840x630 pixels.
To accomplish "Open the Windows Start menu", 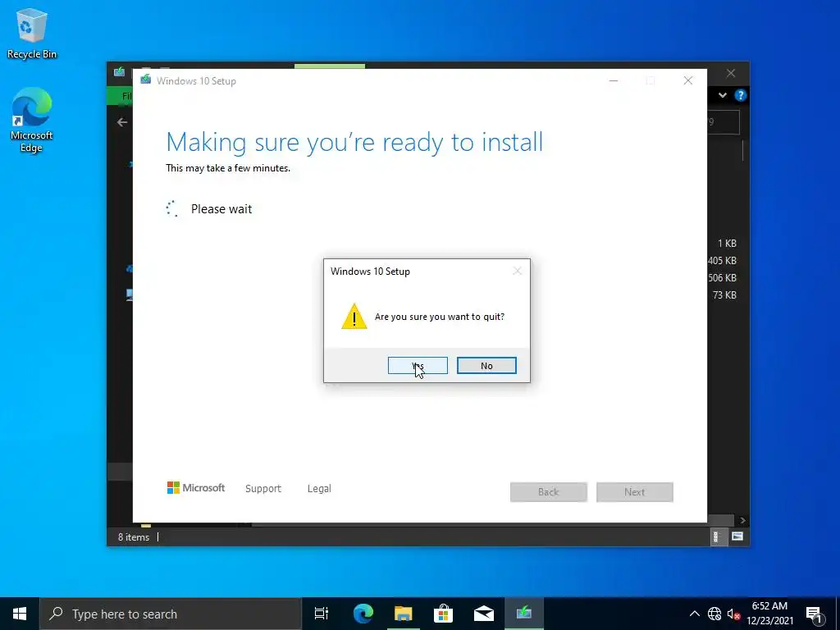I will pos(20,614).
